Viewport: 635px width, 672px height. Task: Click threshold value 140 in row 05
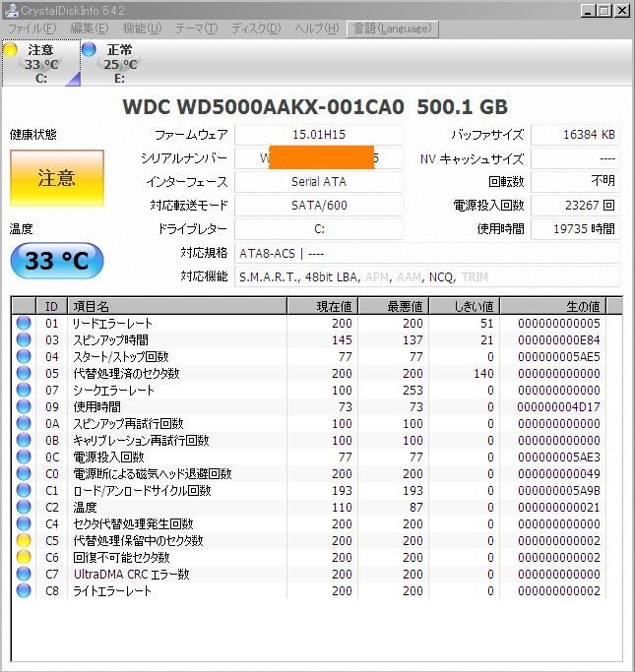pyautogui.click(x=483, y=373)
